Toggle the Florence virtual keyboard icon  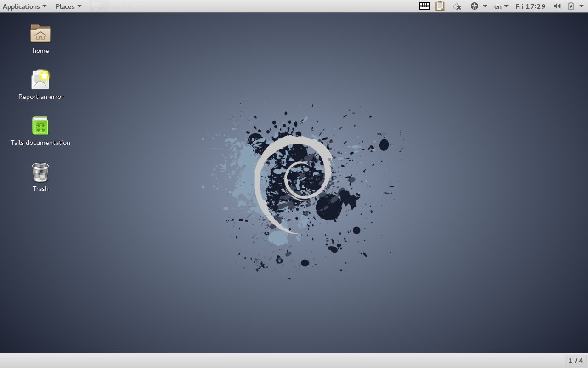tap(424, 6)
